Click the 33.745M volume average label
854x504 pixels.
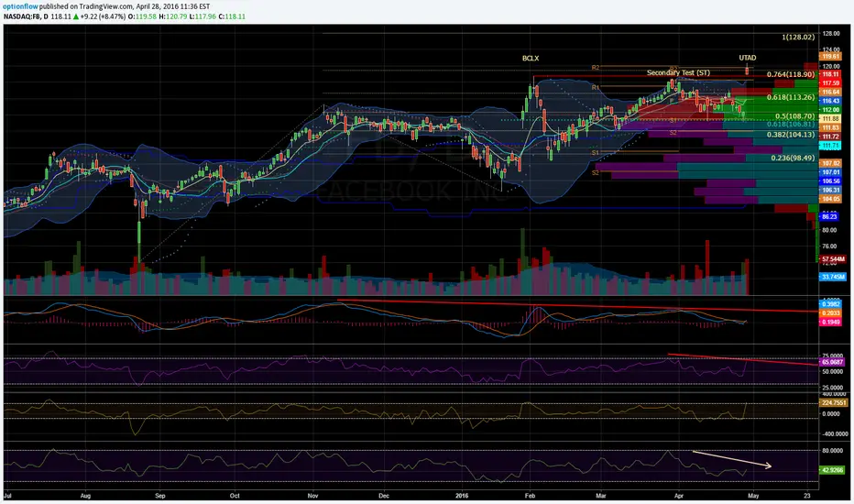833,277
